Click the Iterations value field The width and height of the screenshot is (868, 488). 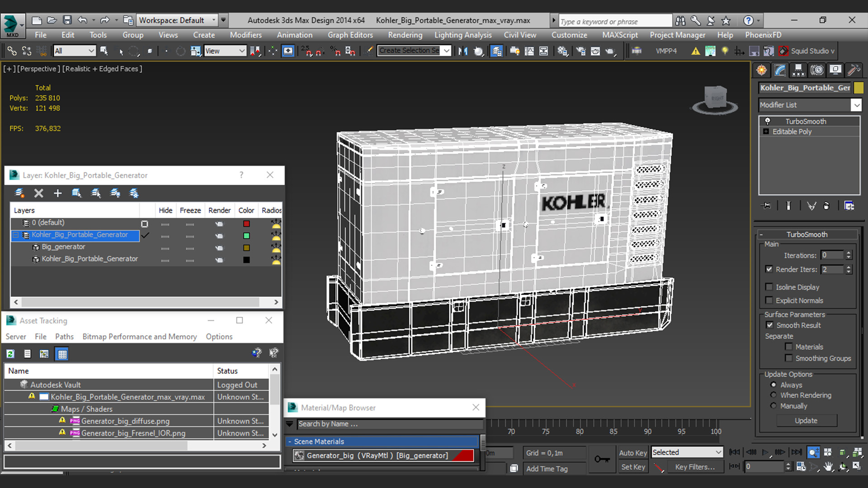832,255
